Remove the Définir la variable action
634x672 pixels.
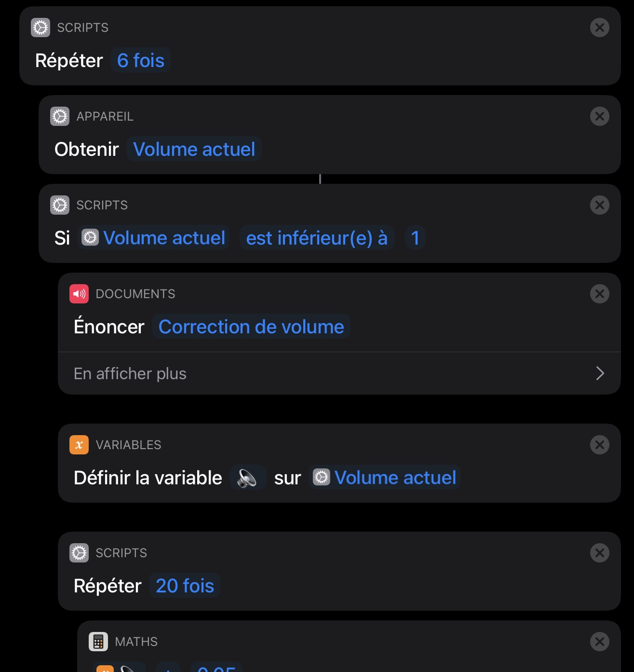click(x=599, y=445)
